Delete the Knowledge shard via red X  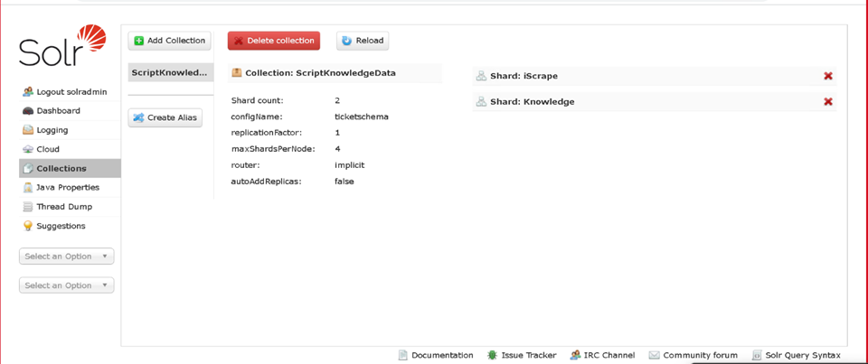pyautogui.click(x=828, y=102)
